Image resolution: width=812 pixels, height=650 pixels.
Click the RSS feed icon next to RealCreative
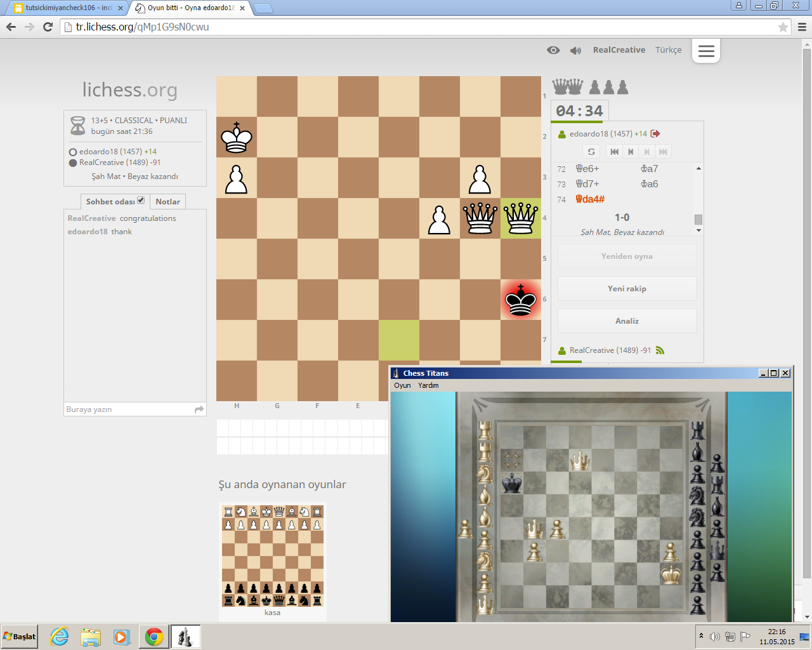point(660,350)
